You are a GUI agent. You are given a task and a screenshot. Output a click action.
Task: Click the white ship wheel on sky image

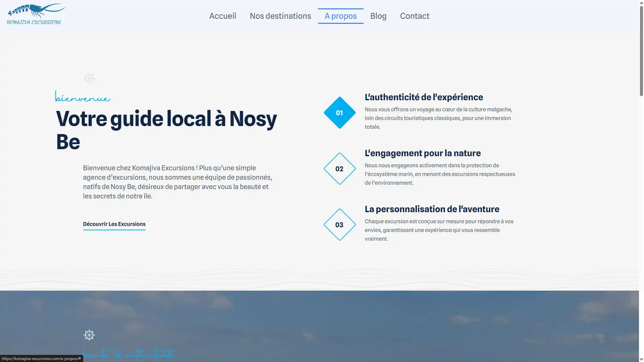coord(89,335)
